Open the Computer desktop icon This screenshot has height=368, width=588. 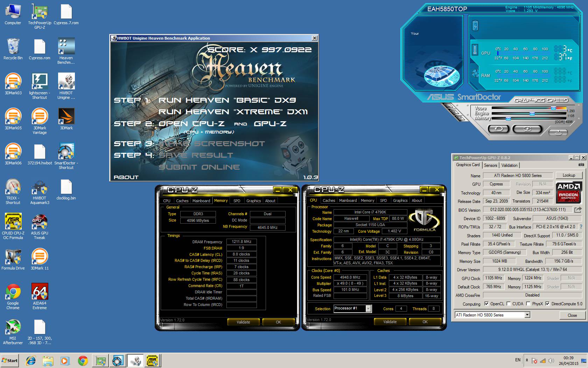tap(13, 14)
